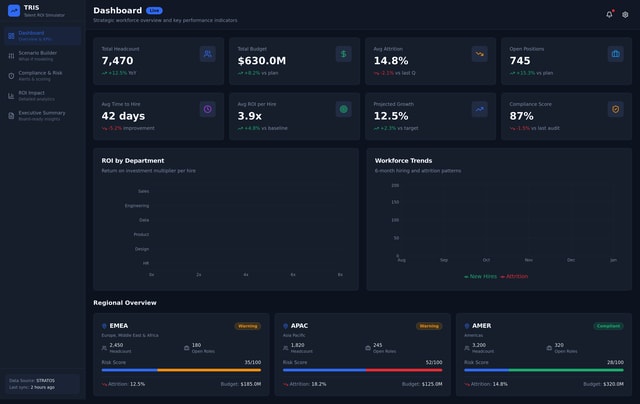This screenshot has width=640, height=404.
Task: Click the Total Budget dollar icon
Action: (343, 54)
